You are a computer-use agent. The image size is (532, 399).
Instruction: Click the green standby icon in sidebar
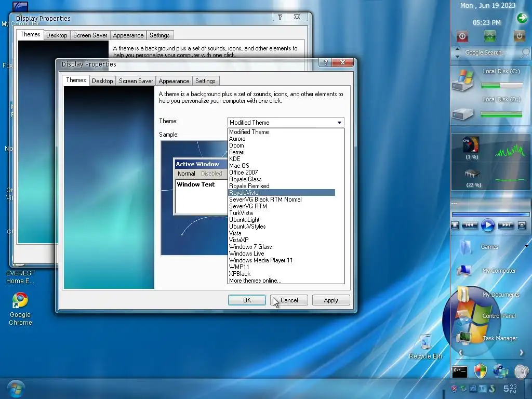click(x=489, y=36)
